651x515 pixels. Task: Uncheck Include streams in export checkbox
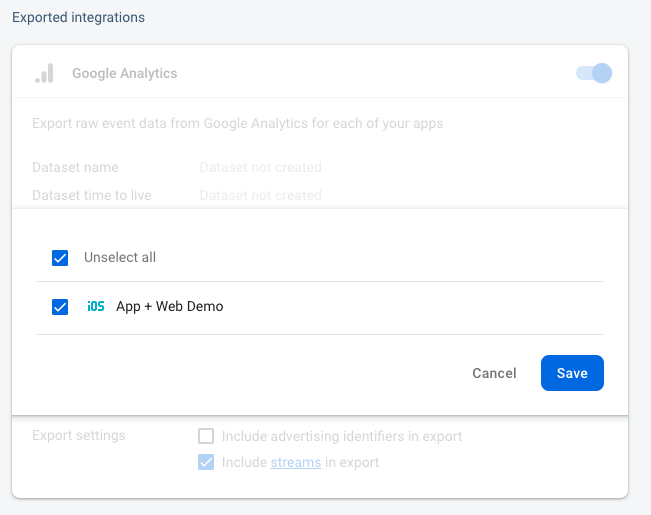[x=206, y=462]
